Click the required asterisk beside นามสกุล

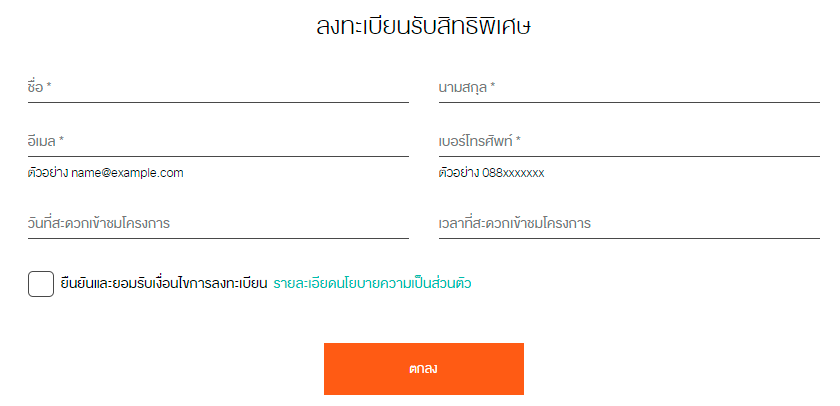(493, 87)
